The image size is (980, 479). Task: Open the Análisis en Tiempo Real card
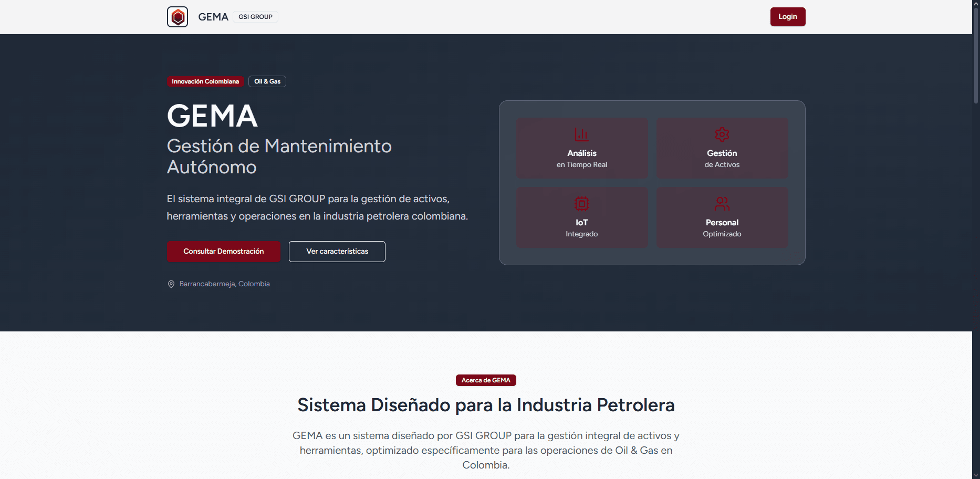(x=581, y=148)
